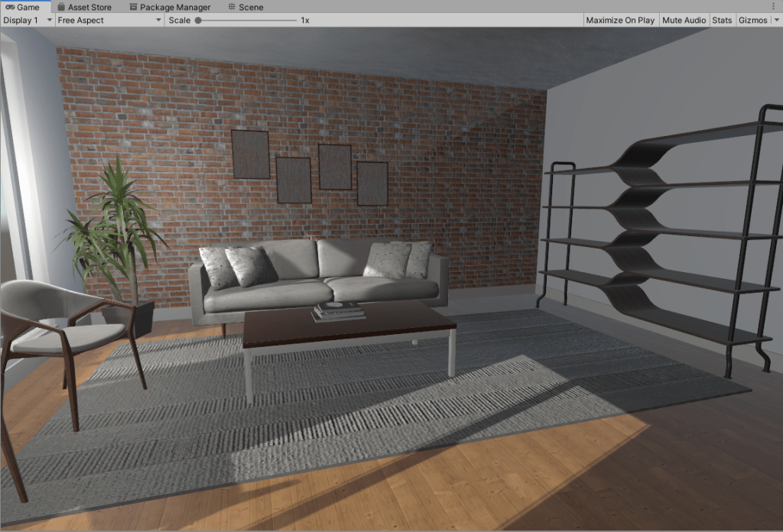Click the stacked books on the coffee table
This screenshot has width=783, height=532.
(x=338, y=310)
